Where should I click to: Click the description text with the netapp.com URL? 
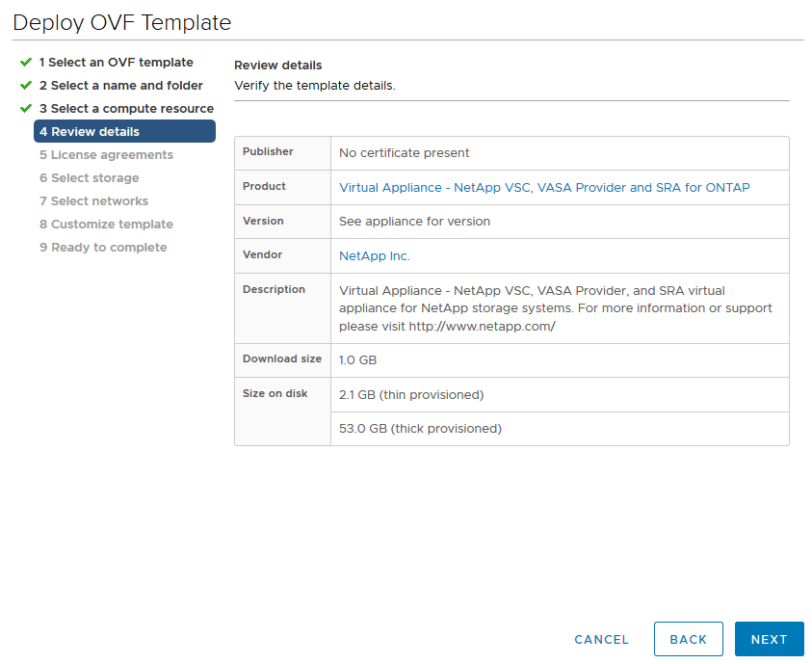[555, 308]
